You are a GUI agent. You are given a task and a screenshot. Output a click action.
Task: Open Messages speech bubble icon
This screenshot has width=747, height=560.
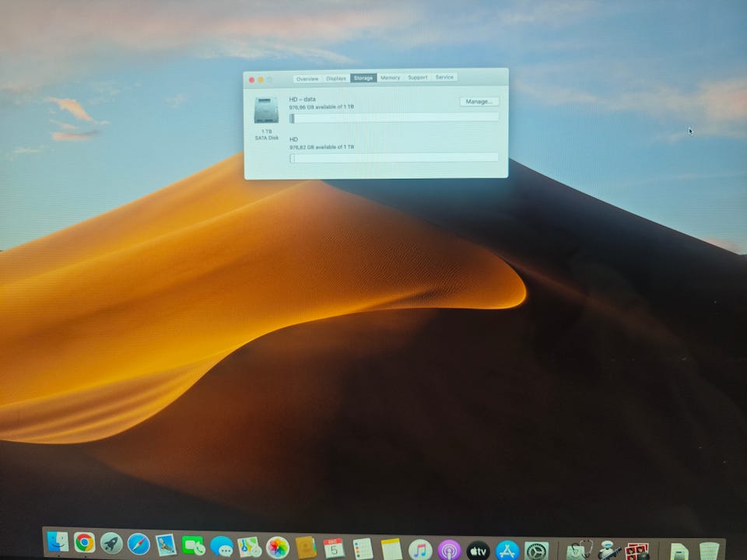[222, 546]
